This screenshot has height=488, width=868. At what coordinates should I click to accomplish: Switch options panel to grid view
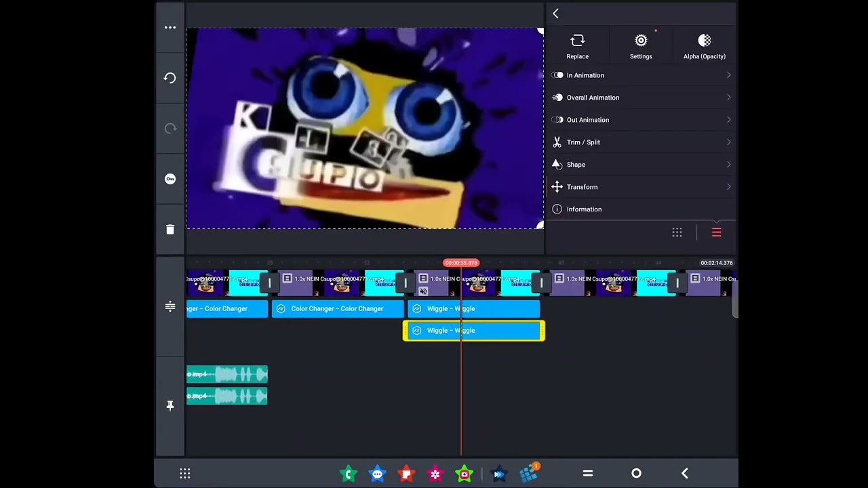[677, 232]
